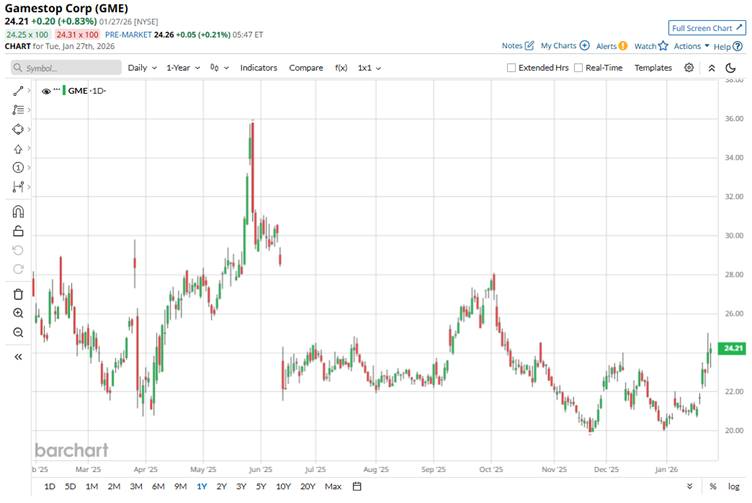This screenshot has height=503, width=752.
Task: Add GME to Watch list
Action: (651, 46)
